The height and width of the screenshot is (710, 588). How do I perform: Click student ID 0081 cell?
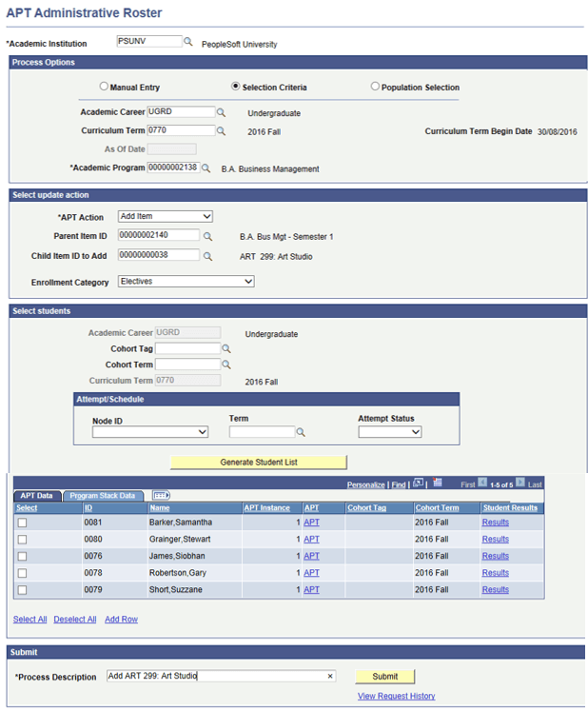pos(93,523)
